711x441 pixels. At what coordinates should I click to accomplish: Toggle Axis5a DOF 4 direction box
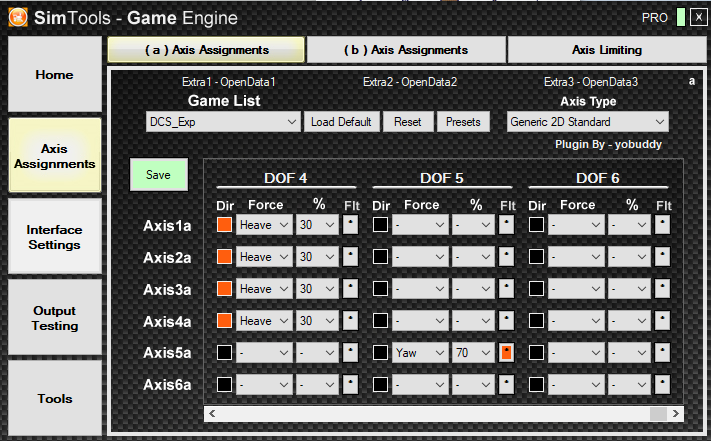(x=224, y=353)
